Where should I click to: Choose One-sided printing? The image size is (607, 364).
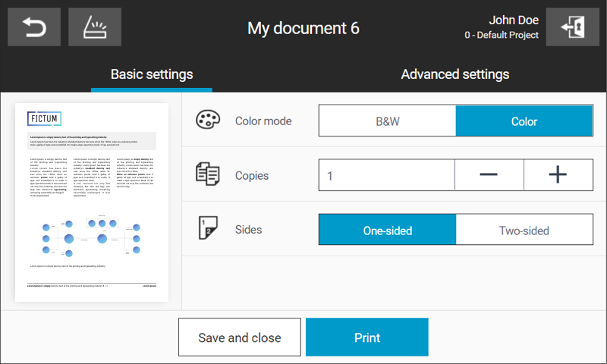tap(388, 230)
